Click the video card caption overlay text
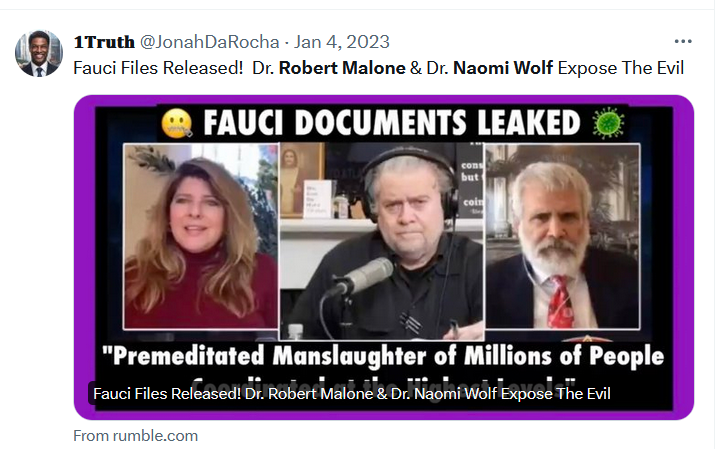Viewport: 721px width, 449px height. tap(352, 394)
